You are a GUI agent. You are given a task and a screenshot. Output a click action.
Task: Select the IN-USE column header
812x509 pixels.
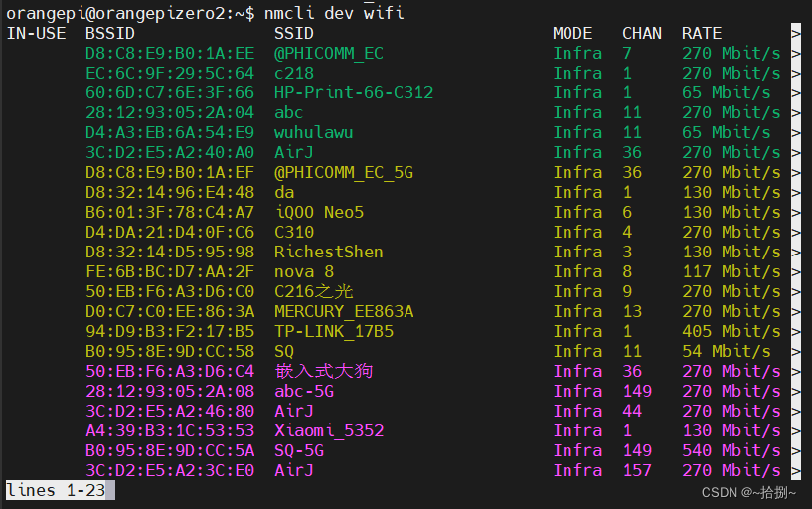click(x=36, y=34)
